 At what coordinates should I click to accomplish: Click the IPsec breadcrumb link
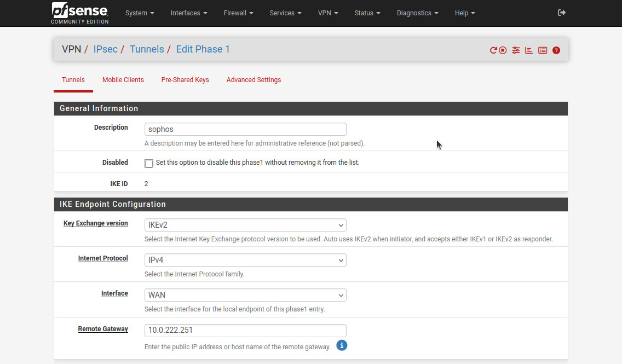click(105, 49)
